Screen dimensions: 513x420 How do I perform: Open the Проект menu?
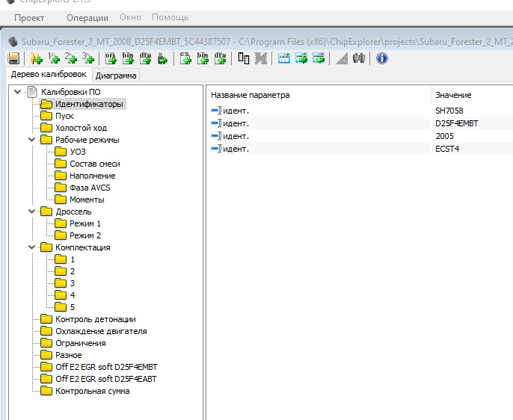click(29, 17)
